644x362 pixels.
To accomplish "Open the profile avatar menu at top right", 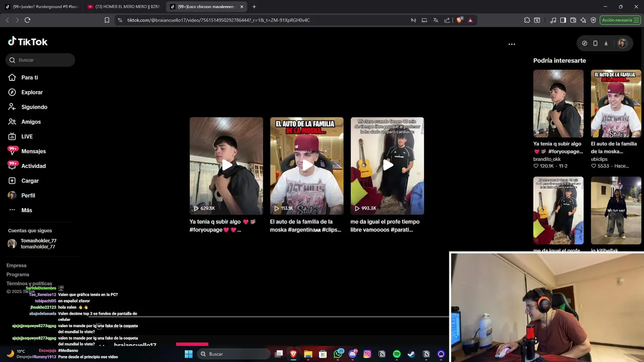I will (622, 43).
